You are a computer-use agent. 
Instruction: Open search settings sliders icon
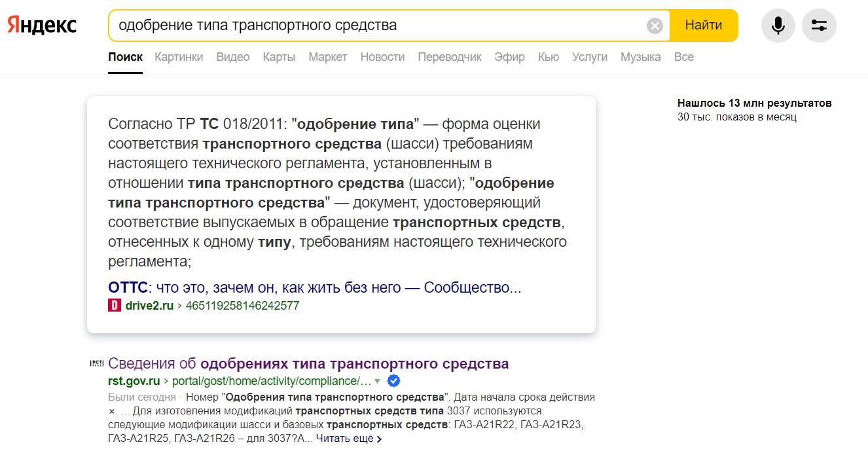click(x=819, y=26)
